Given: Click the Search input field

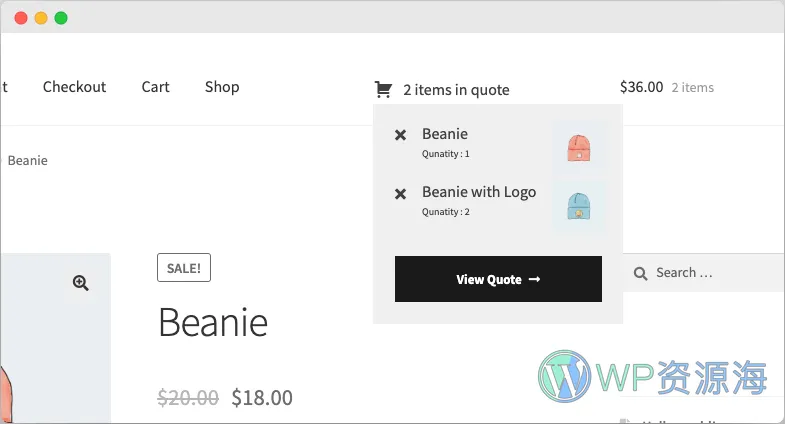Looking at the screenshot, I should pyautogui.click(x=703, y=273).
